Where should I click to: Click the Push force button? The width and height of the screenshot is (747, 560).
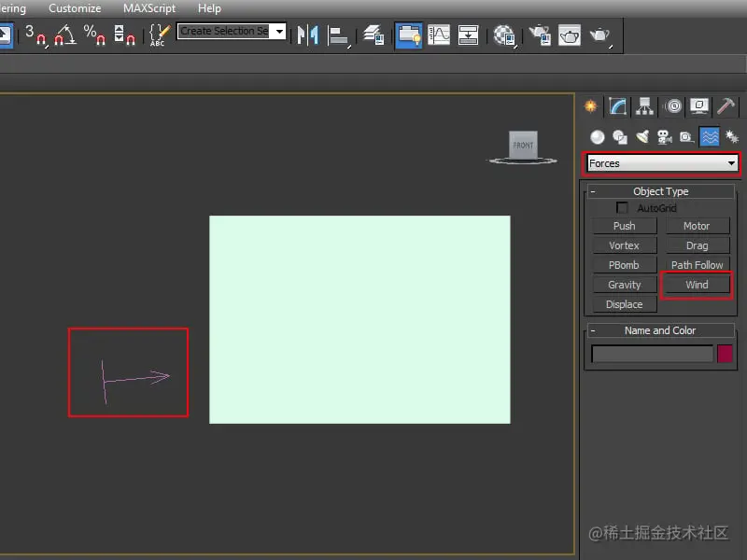(x=625, y=226)
